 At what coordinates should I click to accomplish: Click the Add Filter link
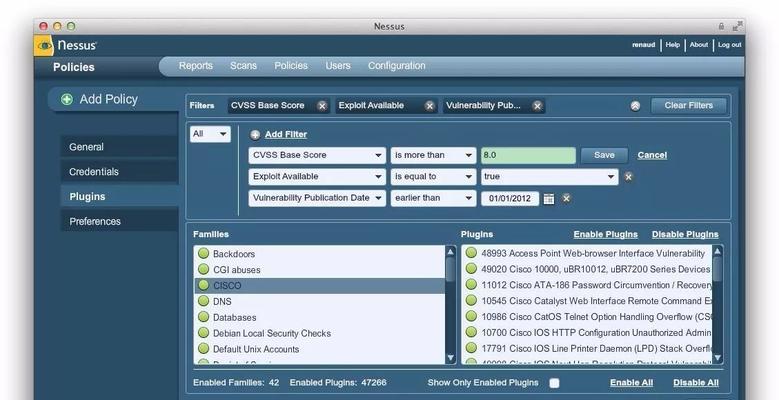pos(286,134)
